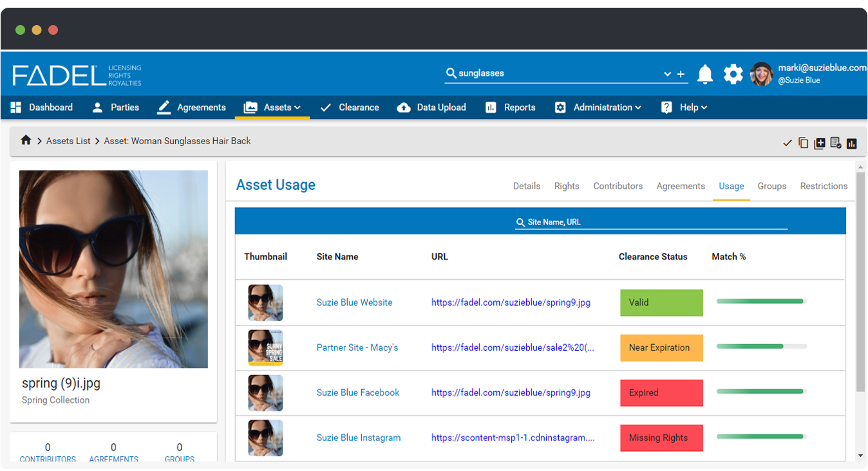The image size is (868, 471).
Task: Click the Near Expiration status badge
Action: pyautogui.click(x=661, y=347)
